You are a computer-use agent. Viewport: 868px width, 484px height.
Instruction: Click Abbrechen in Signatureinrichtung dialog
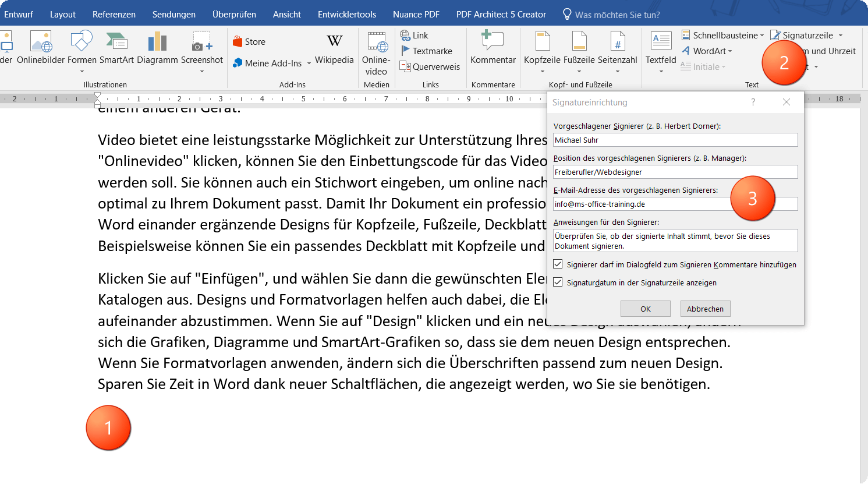[x=706, y=309]
